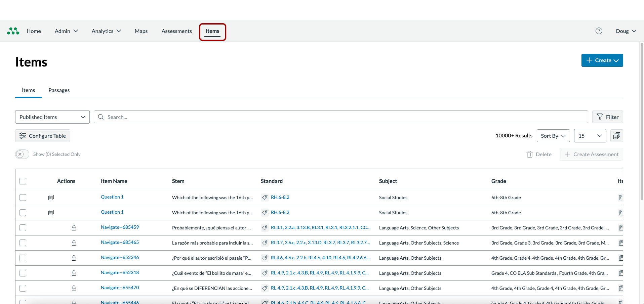Click the Standard column header

coord(272,181)
